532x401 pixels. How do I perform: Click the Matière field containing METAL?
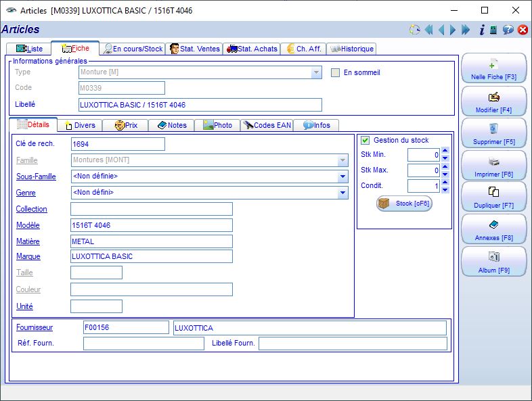152,241
